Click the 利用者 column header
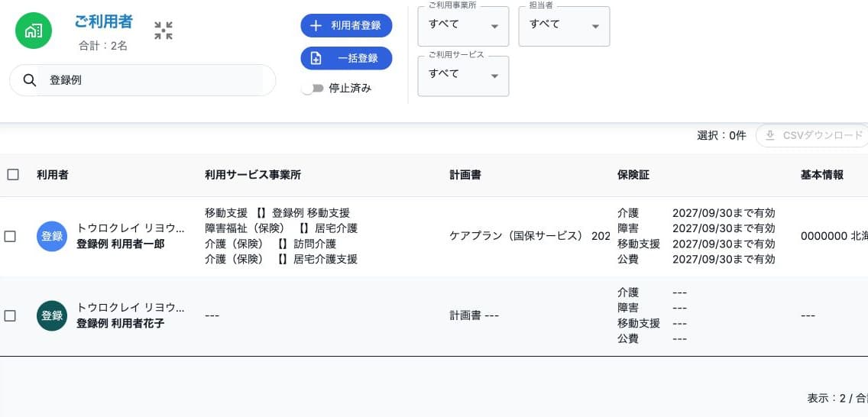 point(53,175)
